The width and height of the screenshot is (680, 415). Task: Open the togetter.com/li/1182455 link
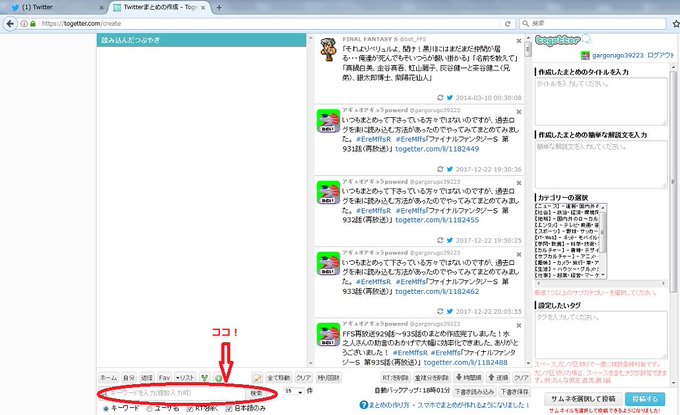[x=437, y=220]
